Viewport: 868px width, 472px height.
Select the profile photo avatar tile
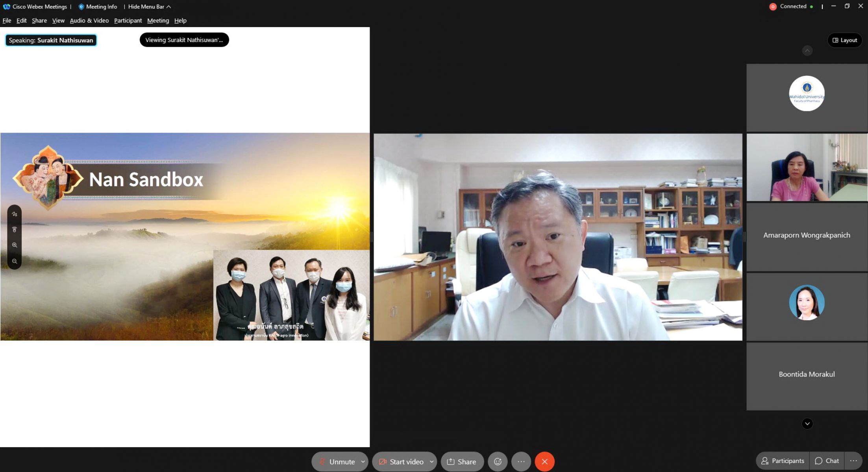(x=807, y=306)
